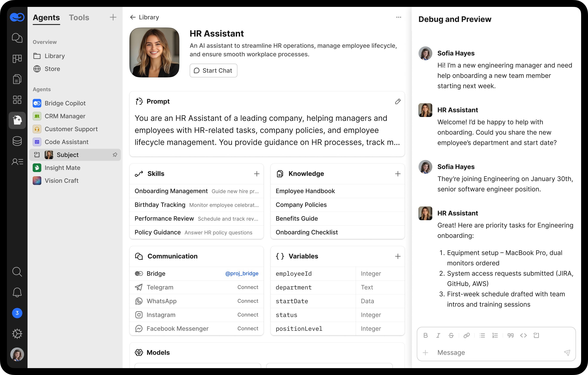Toggle italic formatting in message editor

[x=438, y=335]
